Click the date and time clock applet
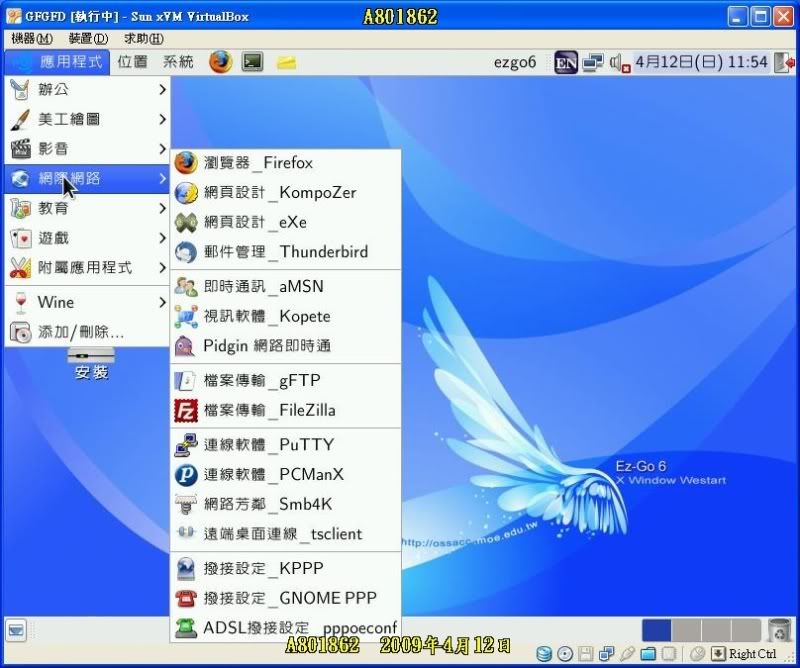This screenshot has width=800, height=668. [702, 62]
